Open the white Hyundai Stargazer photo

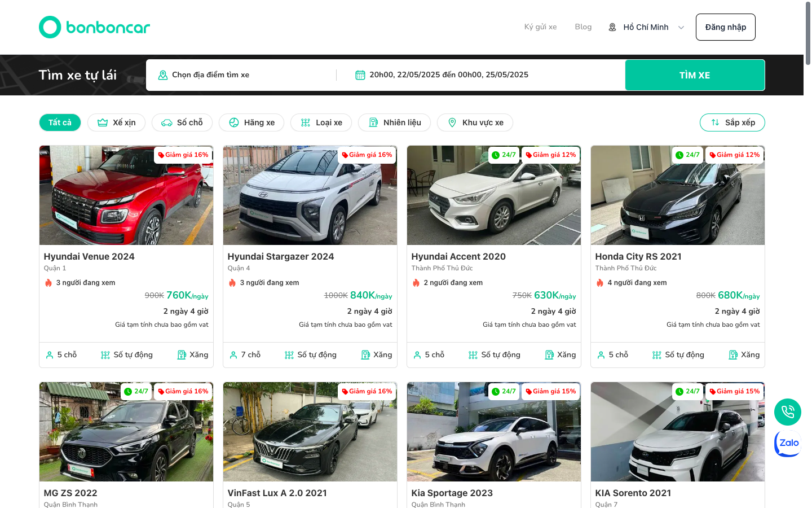point(310,195)
